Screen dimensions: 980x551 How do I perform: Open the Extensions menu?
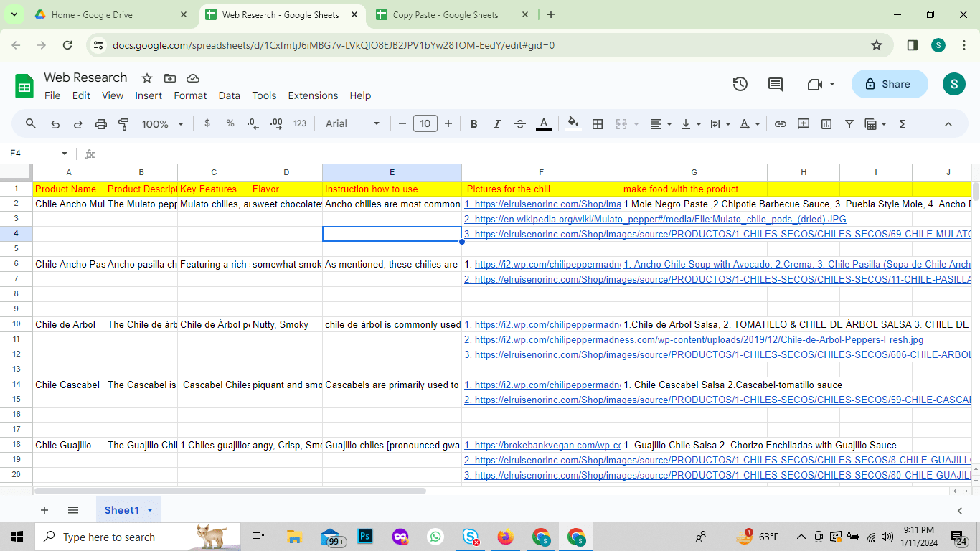pyautogui.click(x=313, y=95)
